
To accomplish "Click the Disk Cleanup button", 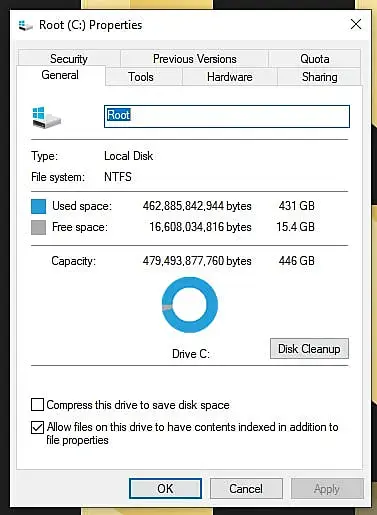I will click(309, 349).
